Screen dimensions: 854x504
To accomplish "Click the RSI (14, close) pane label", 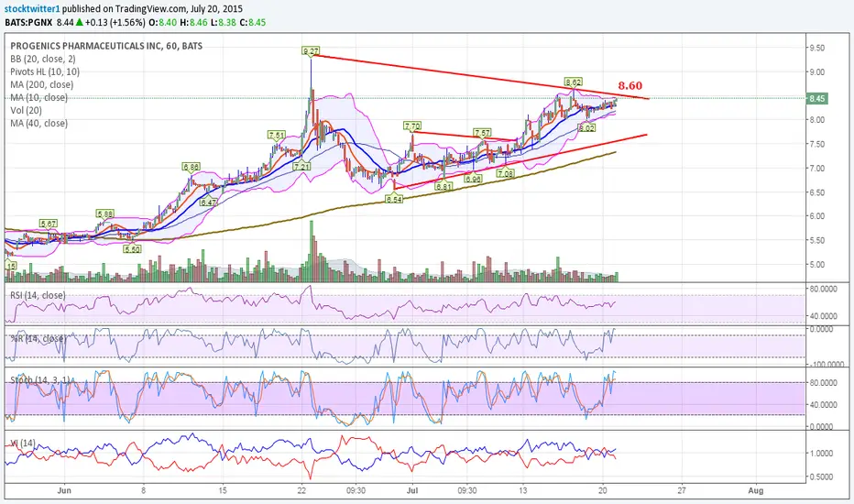I will coord(38,295).
